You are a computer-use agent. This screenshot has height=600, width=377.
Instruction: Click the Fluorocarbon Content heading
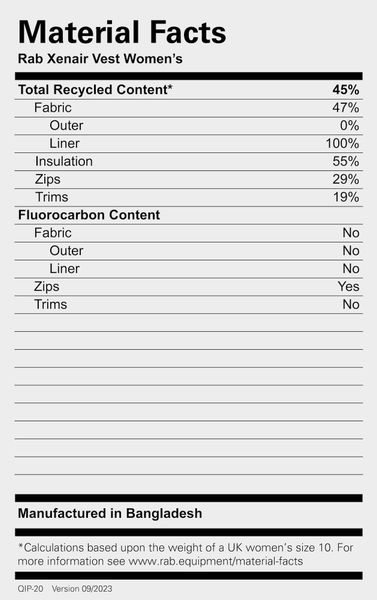89,215
